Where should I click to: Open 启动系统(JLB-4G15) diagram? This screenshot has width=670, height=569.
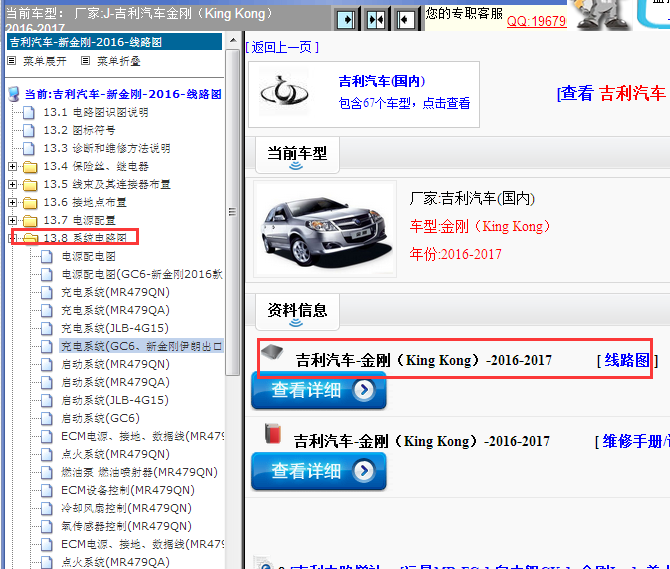[115, 400]
